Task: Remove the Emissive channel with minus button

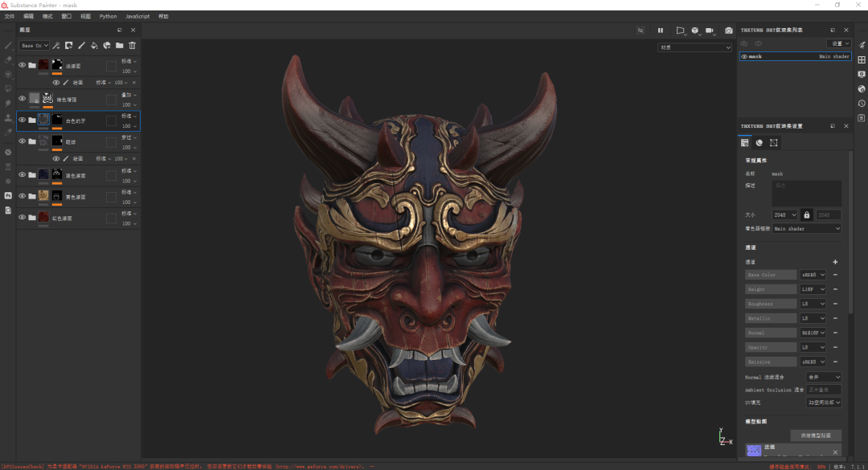Action: 835,362
